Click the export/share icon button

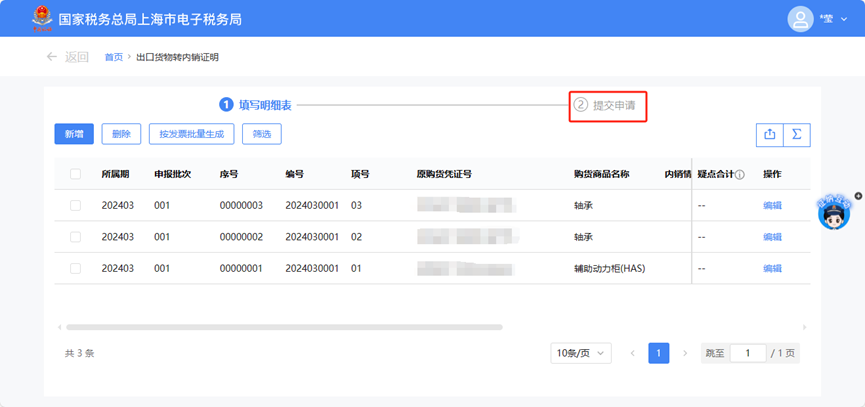point(770,135)
